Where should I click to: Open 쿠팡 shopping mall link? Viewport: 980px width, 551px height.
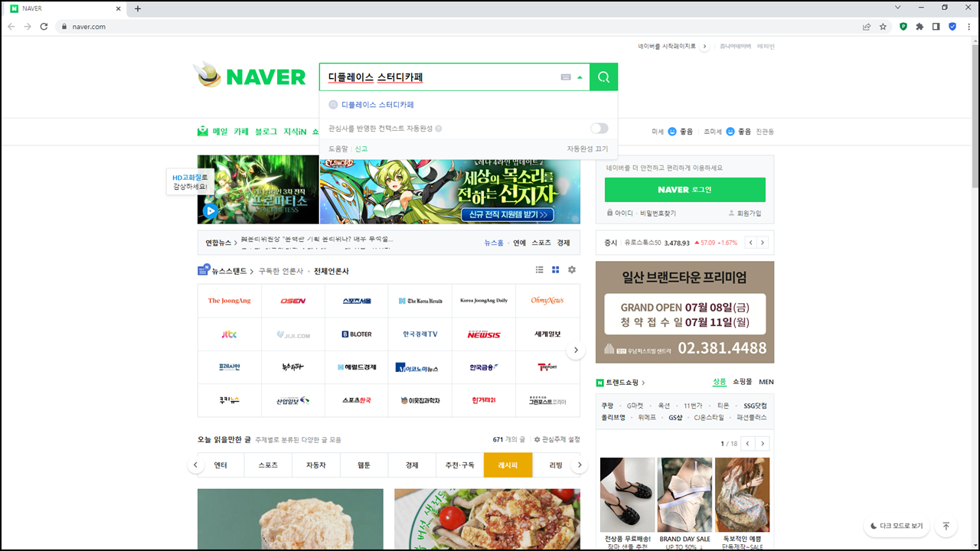[607, 406]
